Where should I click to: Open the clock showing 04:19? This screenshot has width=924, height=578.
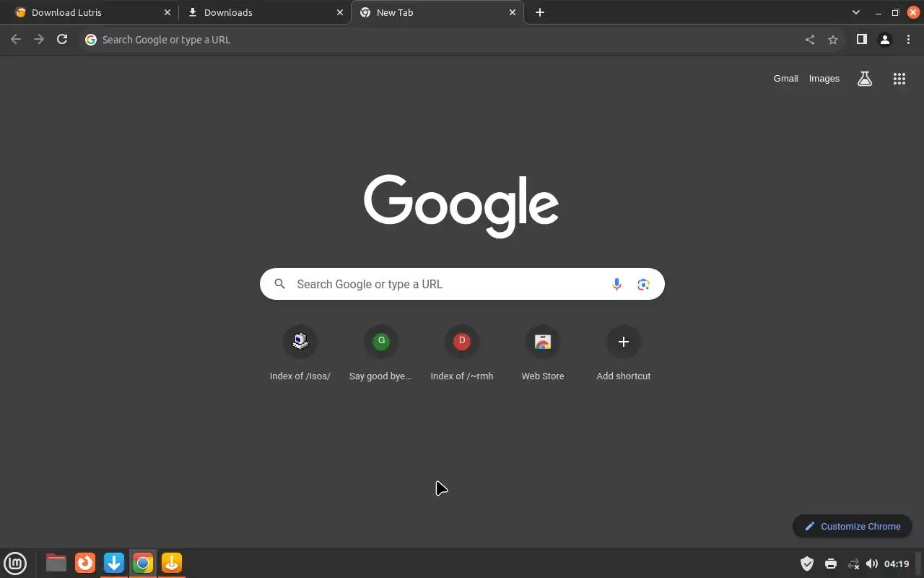pos(897,564)
